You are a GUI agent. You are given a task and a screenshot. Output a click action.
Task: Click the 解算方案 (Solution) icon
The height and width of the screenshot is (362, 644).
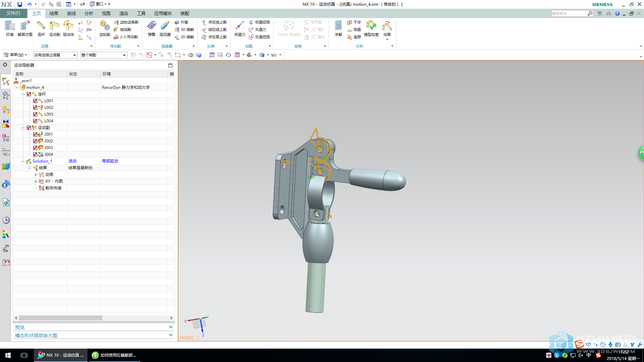coord(25,28)
